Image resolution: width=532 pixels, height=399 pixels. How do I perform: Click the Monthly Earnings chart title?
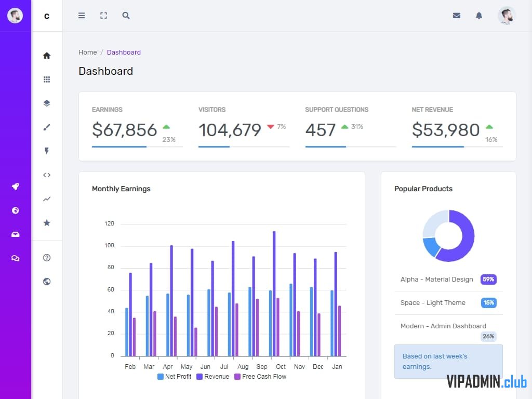click(x=121, y=189)
